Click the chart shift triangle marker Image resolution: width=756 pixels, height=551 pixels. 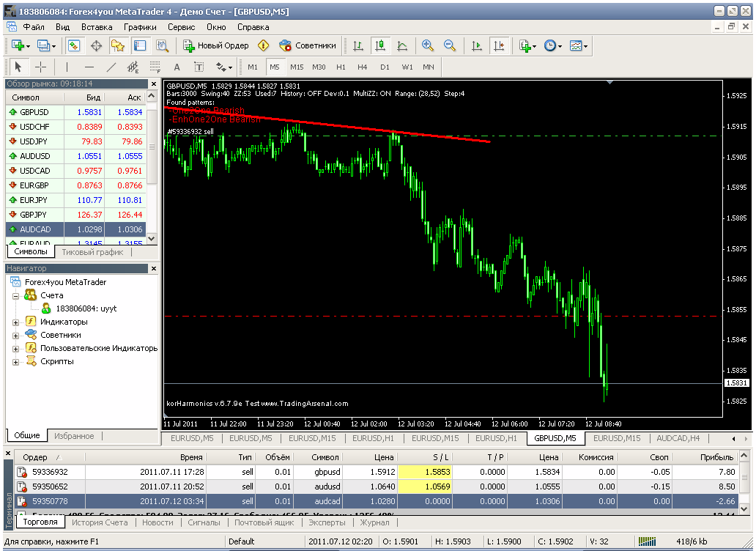(x=610, y=83)
